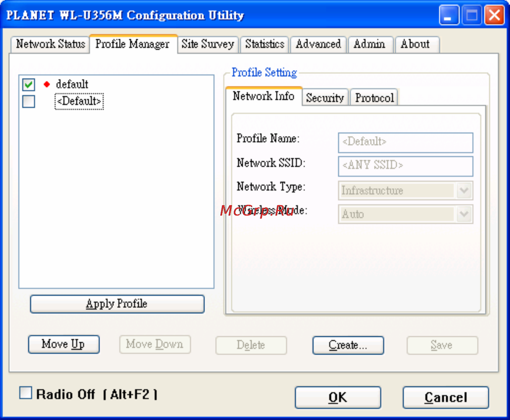This screenshot has height=420, width=510.
Task: Switch to the Network Status tab
Action: [50, 44]
